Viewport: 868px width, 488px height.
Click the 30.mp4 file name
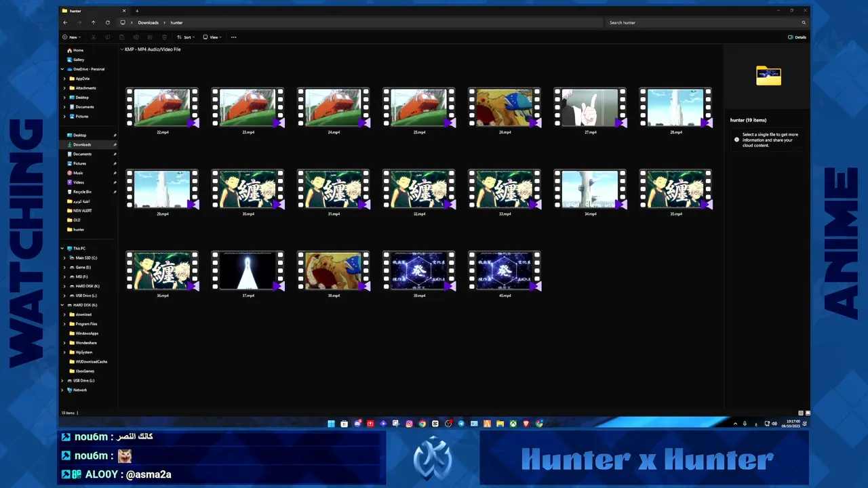point(248,214)
